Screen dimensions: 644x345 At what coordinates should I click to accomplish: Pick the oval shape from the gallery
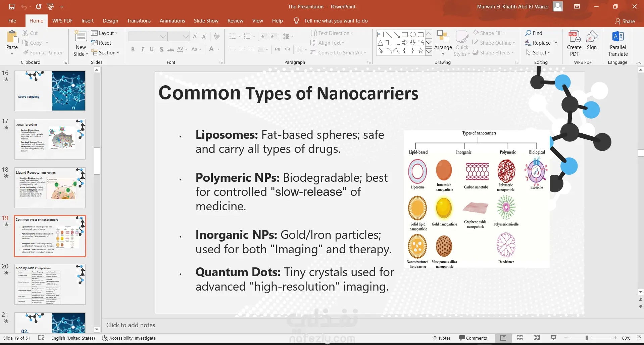413,34
